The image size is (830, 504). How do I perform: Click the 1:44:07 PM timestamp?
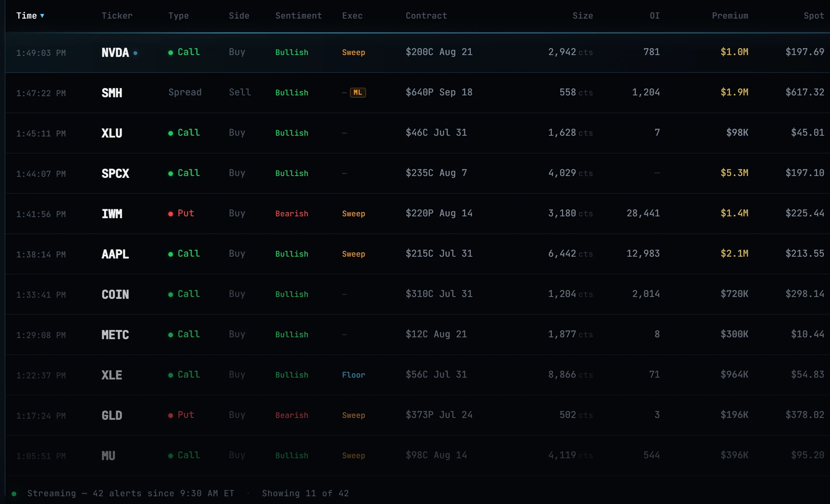[41, 174]
